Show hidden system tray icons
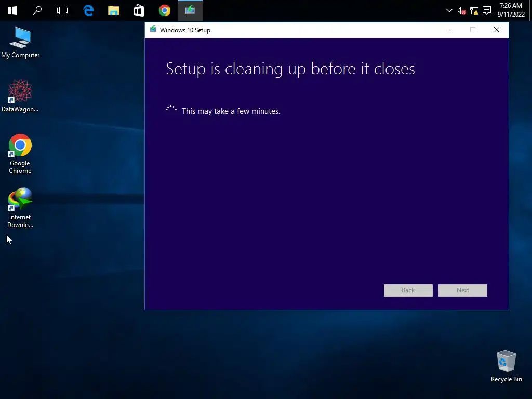 tap(449, 10)
